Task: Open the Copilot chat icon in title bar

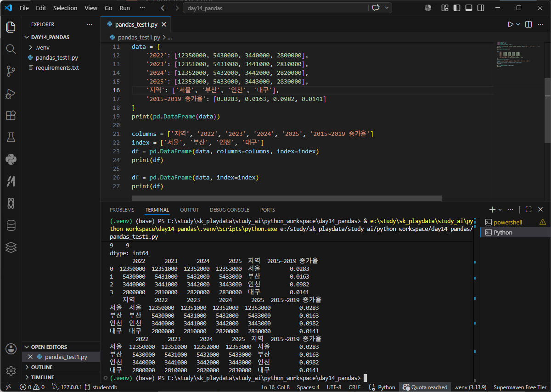Action: click(377, 8)
